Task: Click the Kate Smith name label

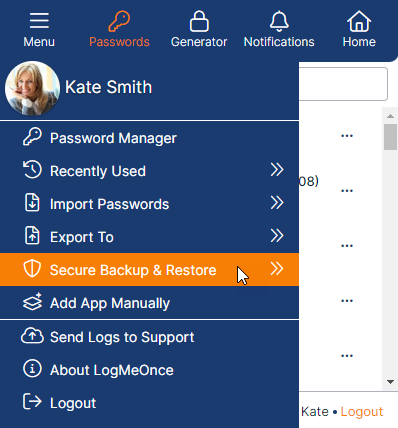Action: pos(108,87)
